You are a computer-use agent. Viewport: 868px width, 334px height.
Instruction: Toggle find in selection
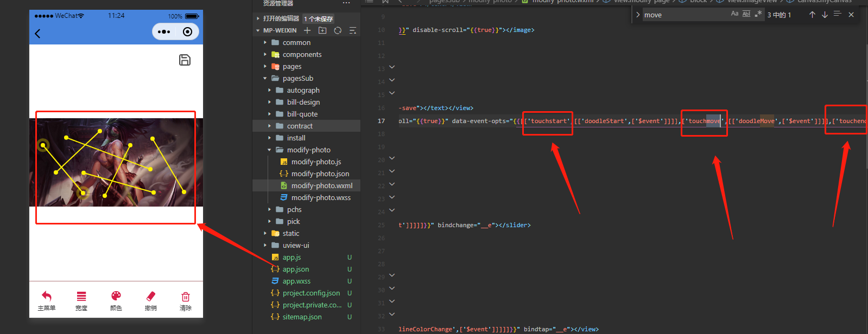(x=838, y=14)
